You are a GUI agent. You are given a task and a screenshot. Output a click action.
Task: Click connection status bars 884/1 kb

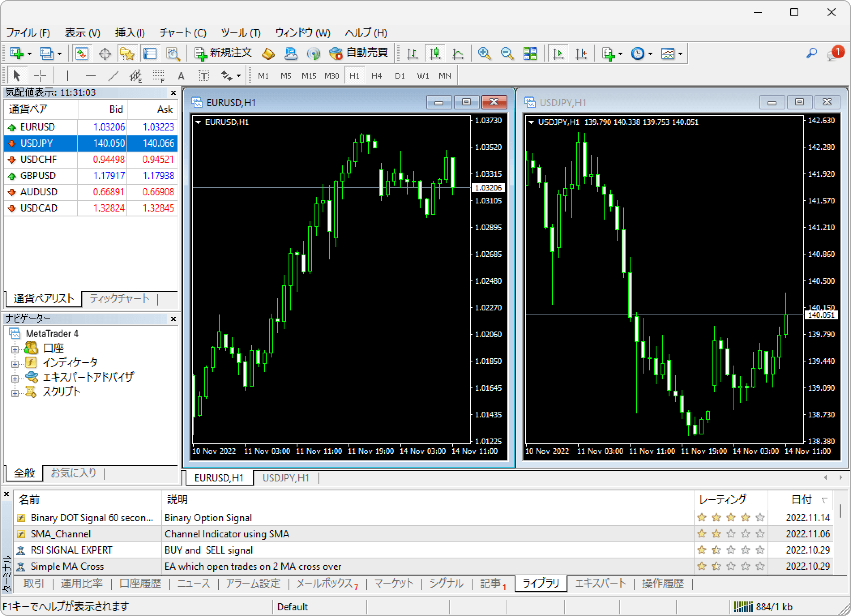click(763, 607)
